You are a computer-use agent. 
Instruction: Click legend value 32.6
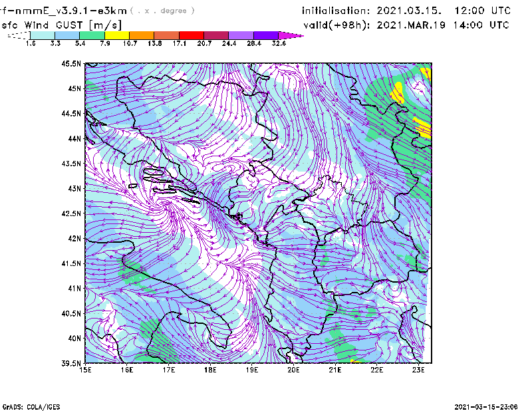tap(279, 43)
